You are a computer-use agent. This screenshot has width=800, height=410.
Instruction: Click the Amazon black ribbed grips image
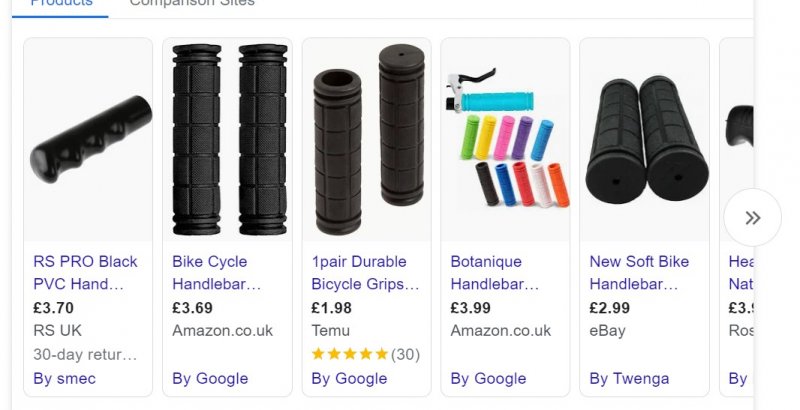(228, 138)
